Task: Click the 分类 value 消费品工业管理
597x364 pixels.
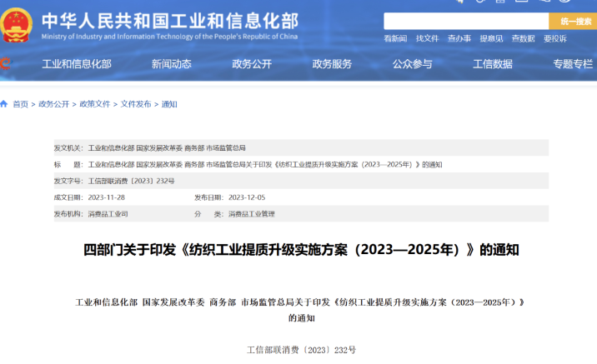Action: pos(251,214)
